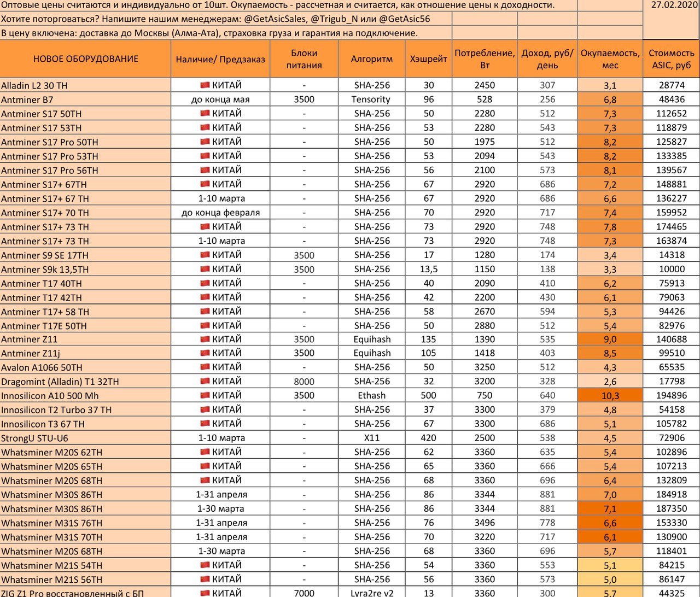Click the 750 power consumption cell
This screenshot has height=597, width=700.
485,395
